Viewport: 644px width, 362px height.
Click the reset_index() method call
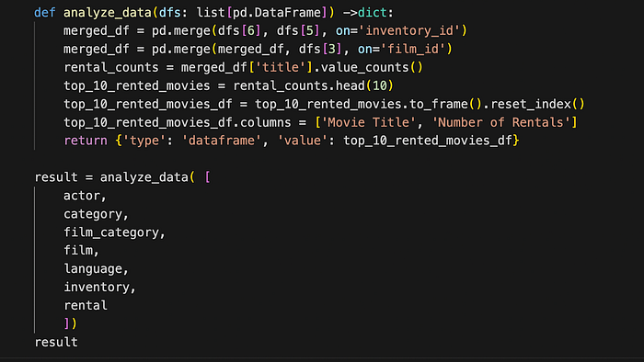(537, 104)
